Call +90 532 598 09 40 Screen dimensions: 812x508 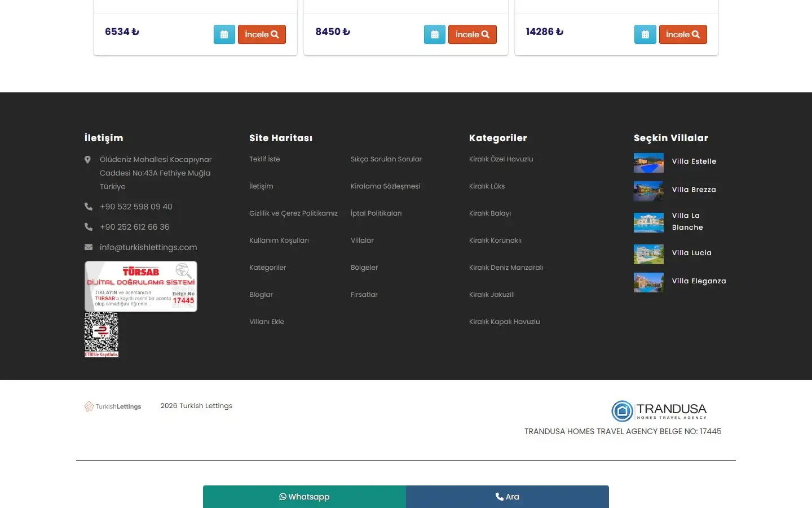[x=136, y=207]
